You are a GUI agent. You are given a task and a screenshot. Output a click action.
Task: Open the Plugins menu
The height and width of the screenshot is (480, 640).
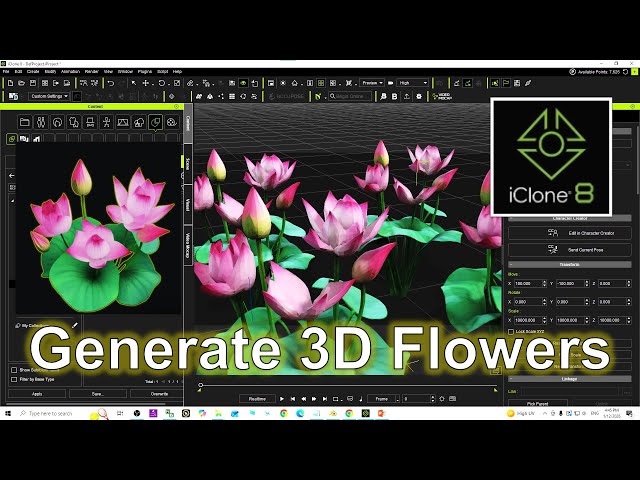tap(145, 71)
